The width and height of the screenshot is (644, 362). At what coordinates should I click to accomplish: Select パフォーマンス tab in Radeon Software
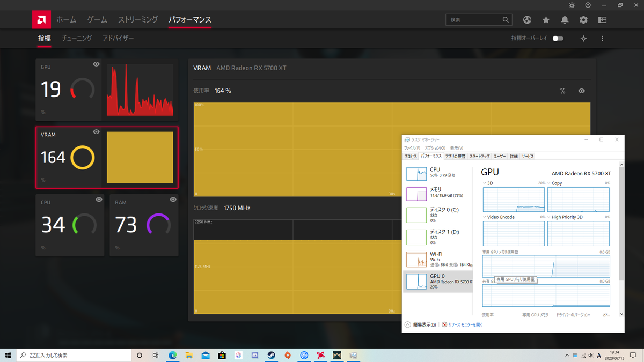tap(190, 20)
